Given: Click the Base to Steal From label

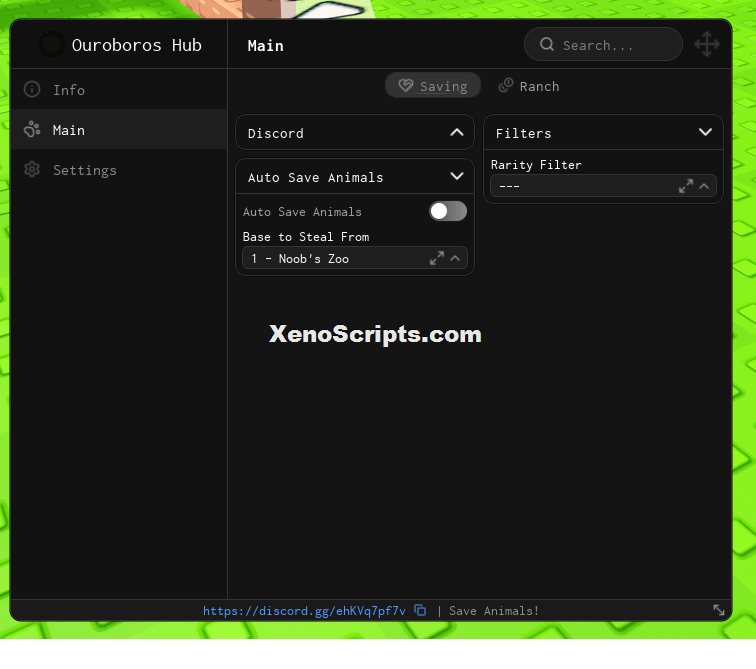Looking at the screenshot, I should pos(306,237).
